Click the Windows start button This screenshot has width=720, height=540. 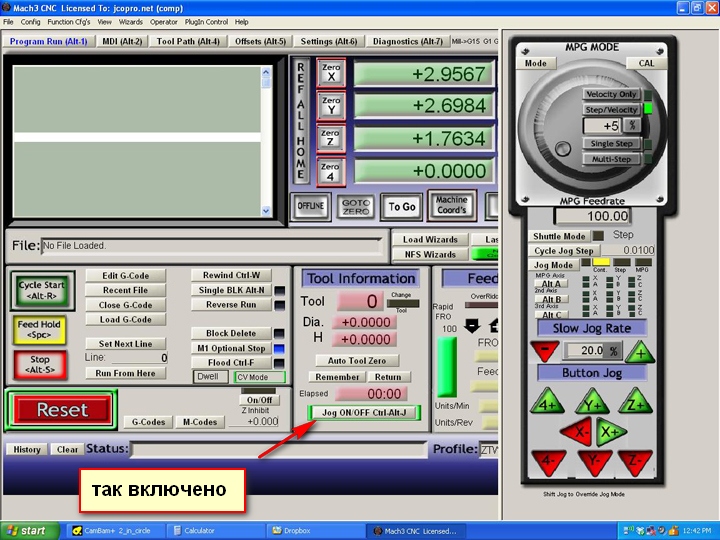pyautogui.click(x=29, y=531)
